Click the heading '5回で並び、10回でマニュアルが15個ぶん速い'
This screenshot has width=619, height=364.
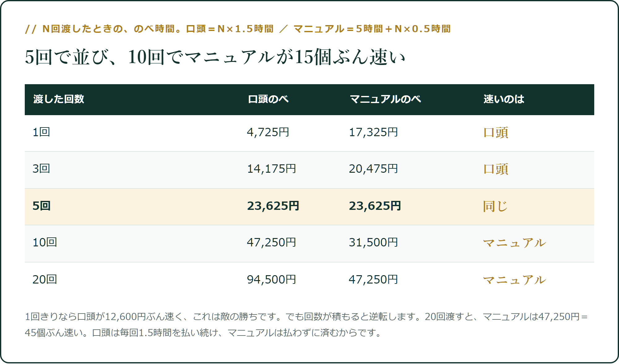(x=215, y=57)
